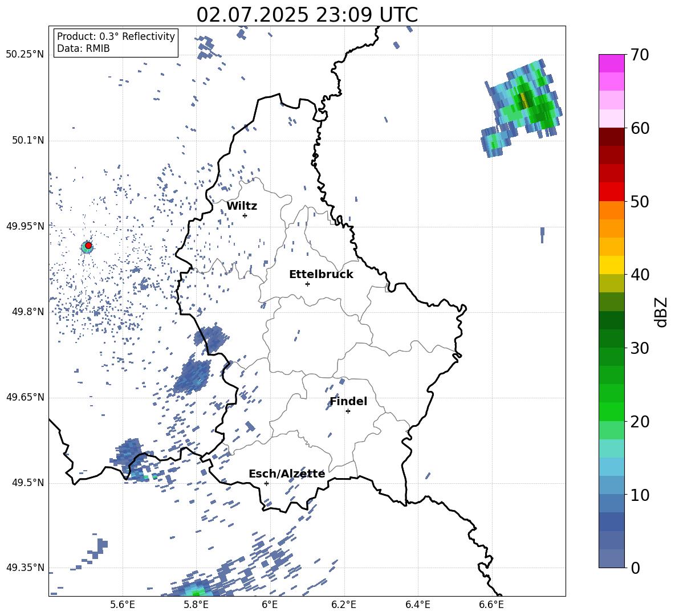Click the 60 dBZ colorbar tick label
The image size is (675, 616).
640,128
